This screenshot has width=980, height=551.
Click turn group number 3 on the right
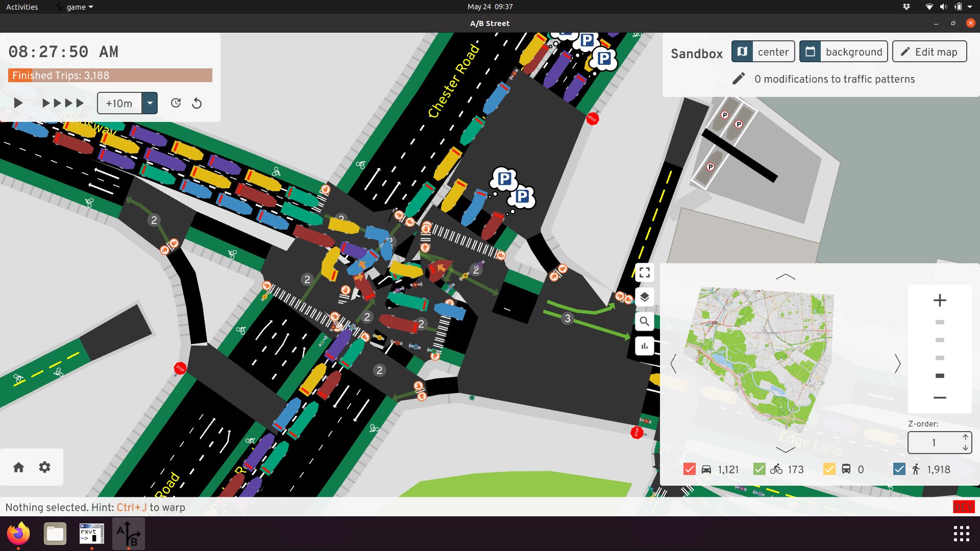click(568, 318)
